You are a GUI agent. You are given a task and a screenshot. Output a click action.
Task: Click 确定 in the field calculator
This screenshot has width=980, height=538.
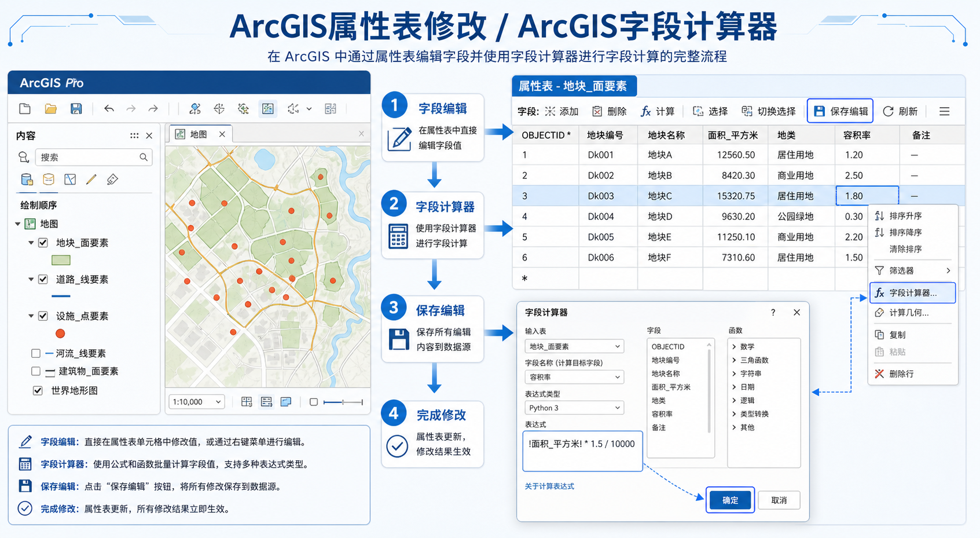pos(731,500)
